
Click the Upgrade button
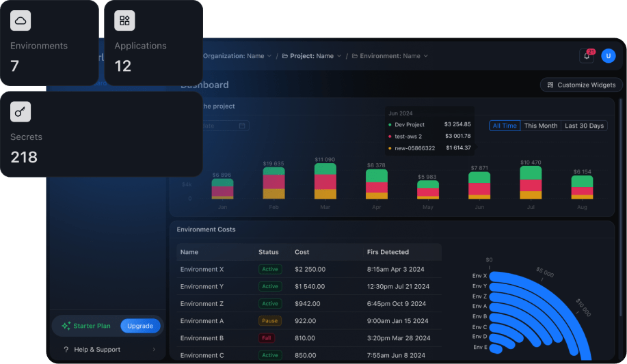(x=140, y=326)
